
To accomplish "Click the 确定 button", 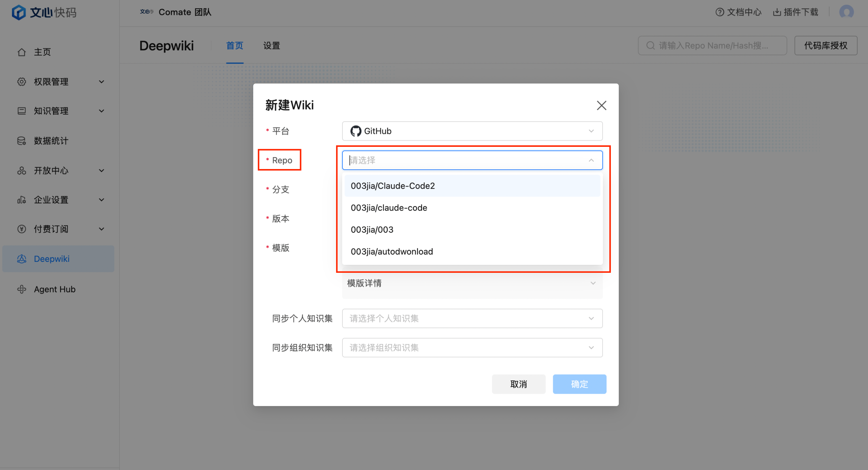I will click(x=580, y=384).
